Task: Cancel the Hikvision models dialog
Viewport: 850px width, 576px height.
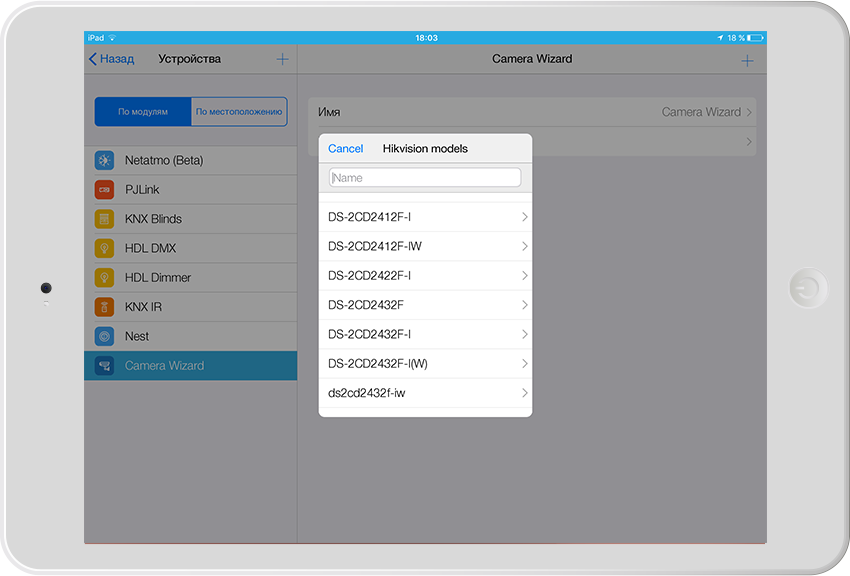Action: [x=345, y=148]
